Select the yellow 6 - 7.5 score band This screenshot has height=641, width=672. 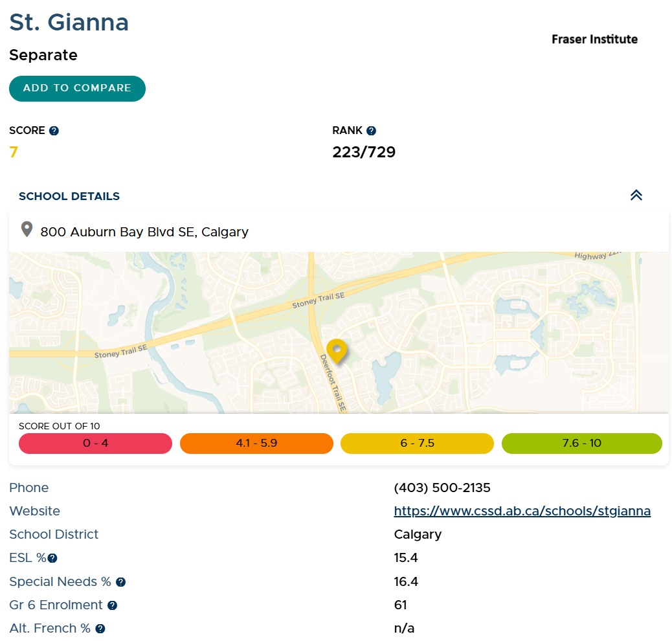click(417, 444)
